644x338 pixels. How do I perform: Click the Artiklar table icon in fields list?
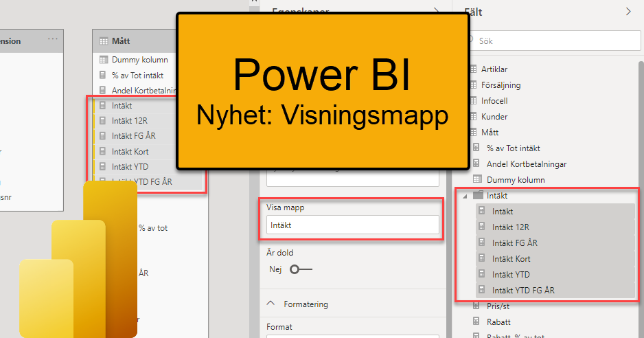[x=472, y=69]
